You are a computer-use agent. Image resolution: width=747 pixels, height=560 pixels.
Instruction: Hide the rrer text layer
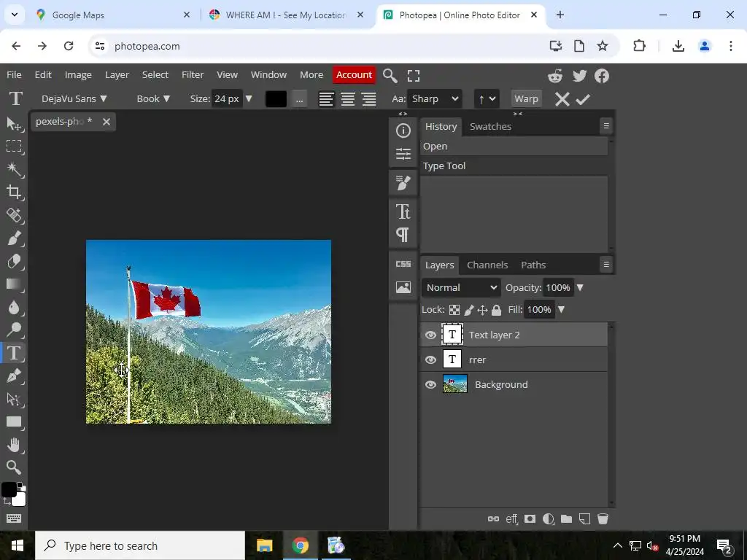coord(430,360)
